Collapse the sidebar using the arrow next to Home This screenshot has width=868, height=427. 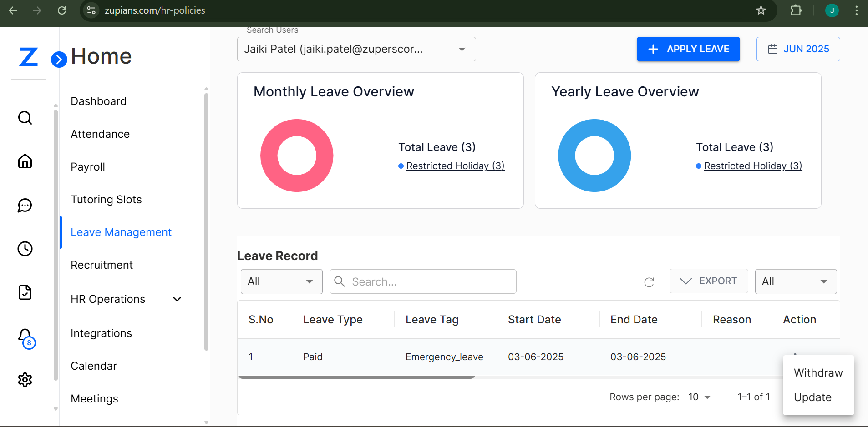(59, 59)
